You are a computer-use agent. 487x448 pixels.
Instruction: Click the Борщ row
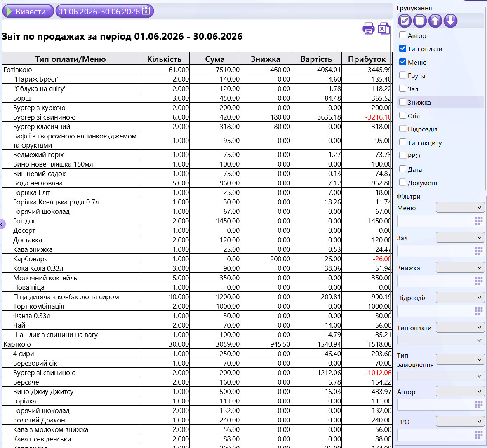point(197,98)
